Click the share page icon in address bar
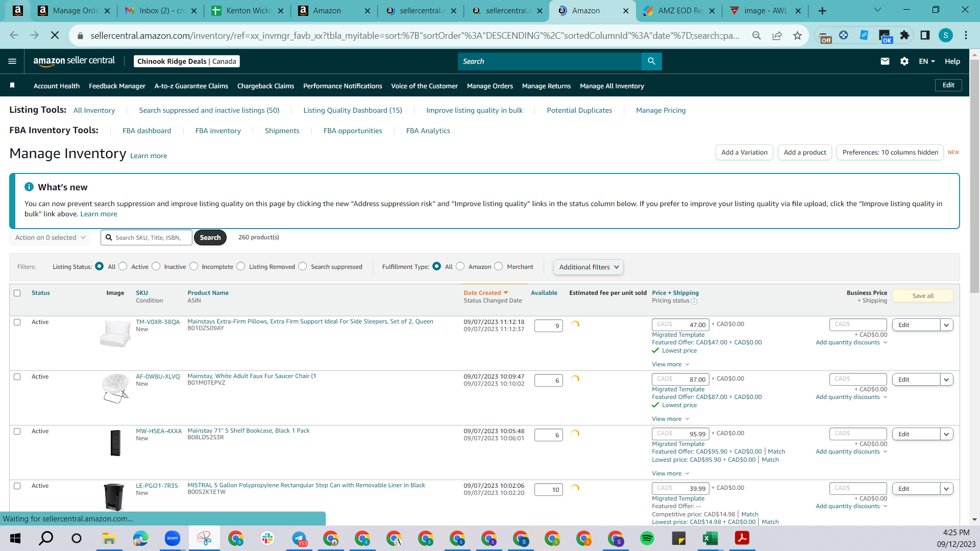Image resolution: width=980 pixels, height=551 pixels. click(777, 35)
